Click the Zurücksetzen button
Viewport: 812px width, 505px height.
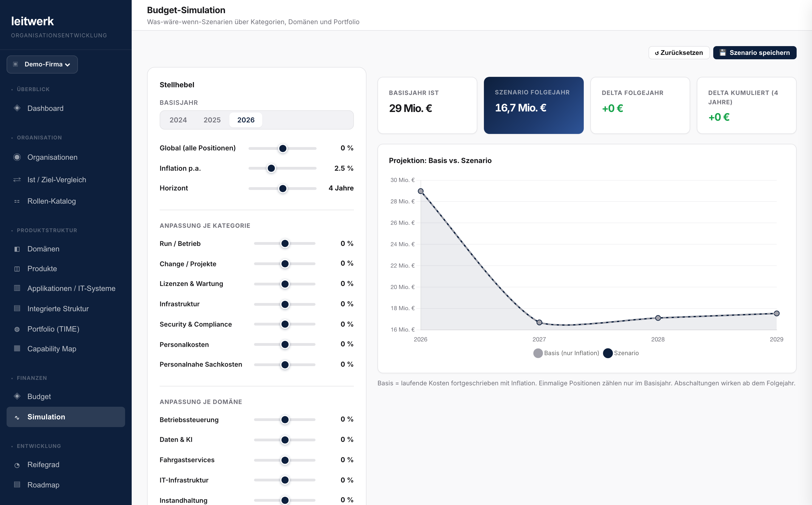pos(679,52)
